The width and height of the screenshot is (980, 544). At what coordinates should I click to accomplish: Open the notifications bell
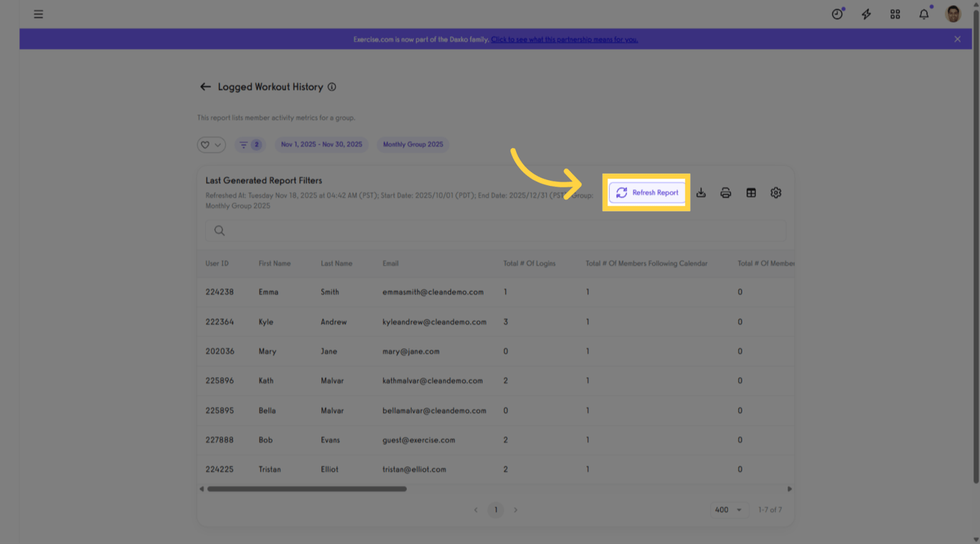click(x=924, y=14)
